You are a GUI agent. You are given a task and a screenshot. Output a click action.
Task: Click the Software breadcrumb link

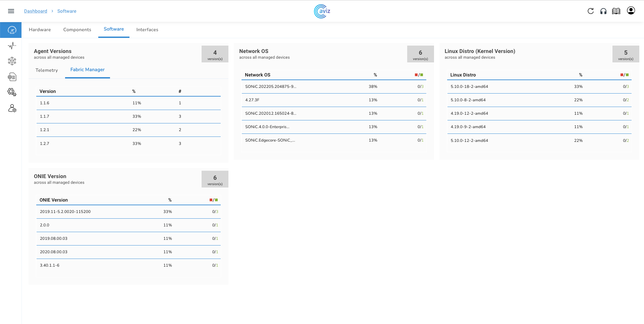67,11
